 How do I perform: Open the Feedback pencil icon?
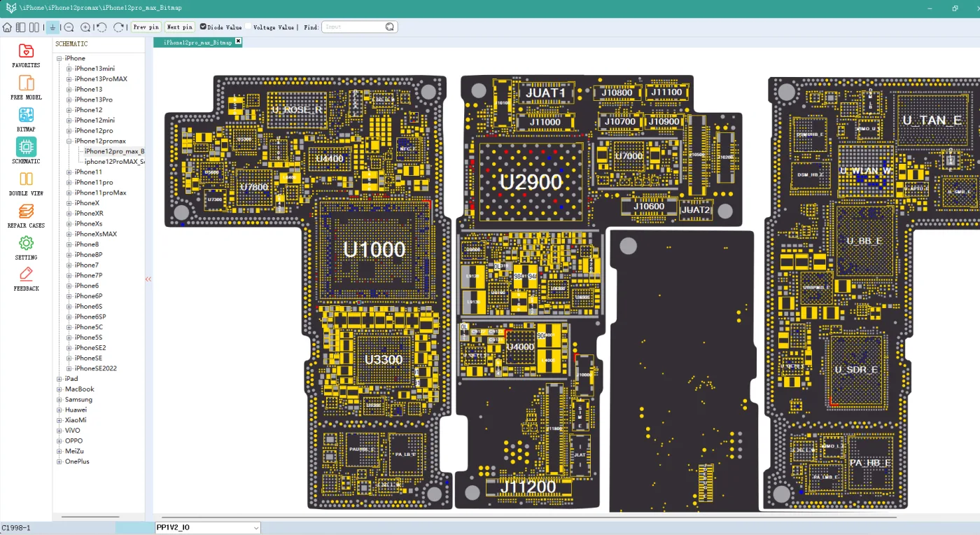(26, 275)
